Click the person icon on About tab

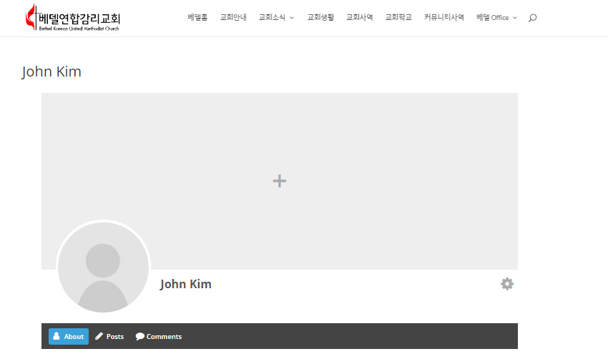57,336
